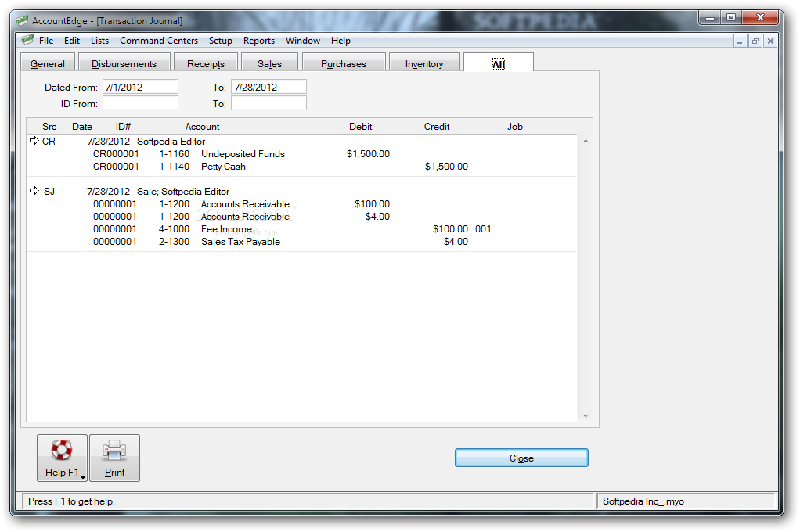800x532 pixels.
Task: Click Softpedia Inc_.myo in status bar
Action: pos(643,501)
